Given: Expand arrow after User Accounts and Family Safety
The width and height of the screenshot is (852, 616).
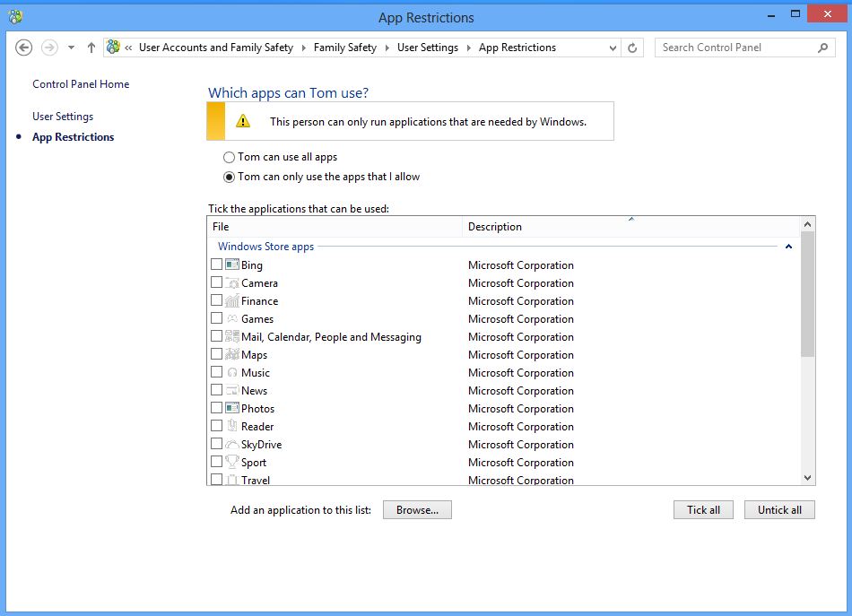Looking at the screenshot, I should pos(303,48).
